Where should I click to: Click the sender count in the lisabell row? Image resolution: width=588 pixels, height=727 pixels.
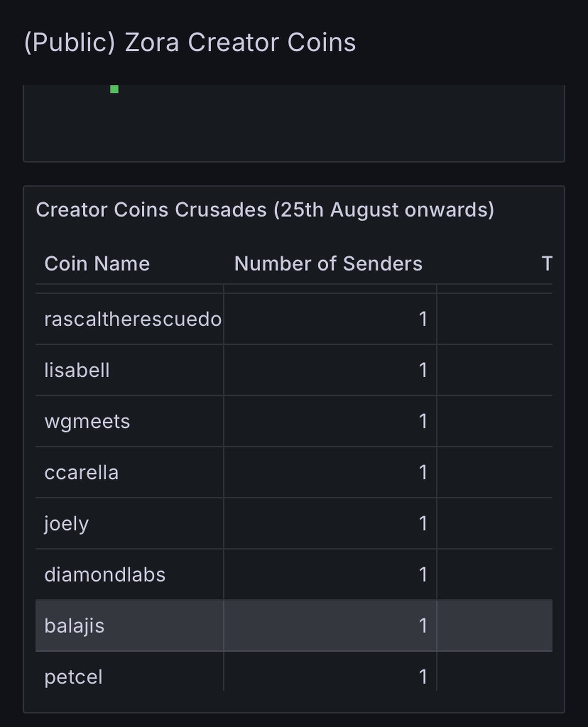[423, 370]
